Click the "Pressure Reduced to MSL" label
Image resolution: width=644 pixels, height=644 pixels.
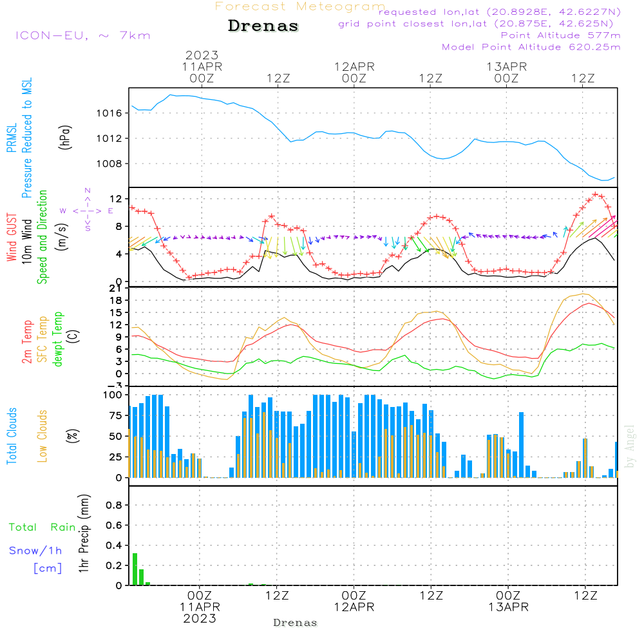(26, 138)
